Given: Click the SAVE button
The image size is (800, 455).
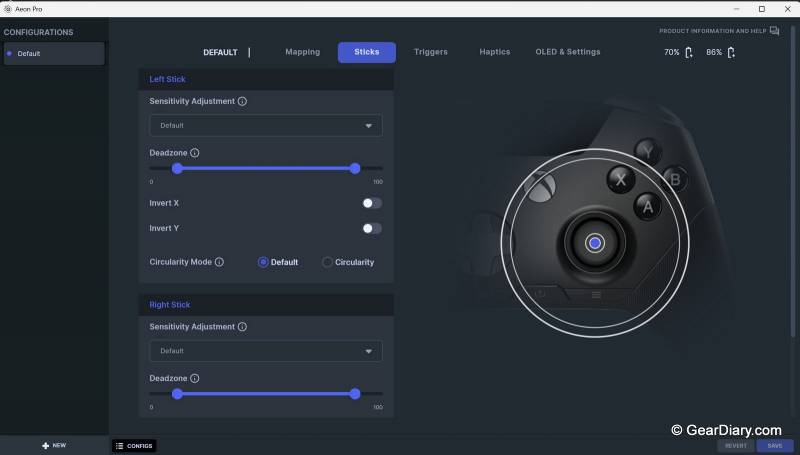Looking at the screenshot, I should 774,446.
